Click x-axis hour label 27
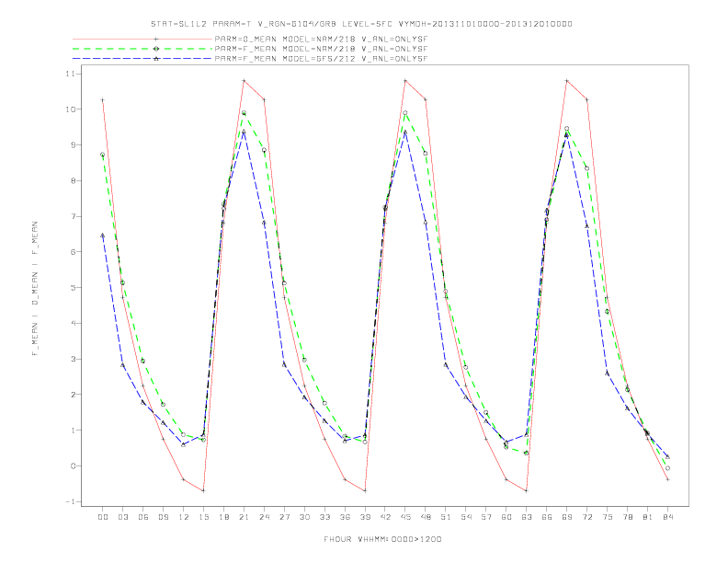 [x=284, y=517]
